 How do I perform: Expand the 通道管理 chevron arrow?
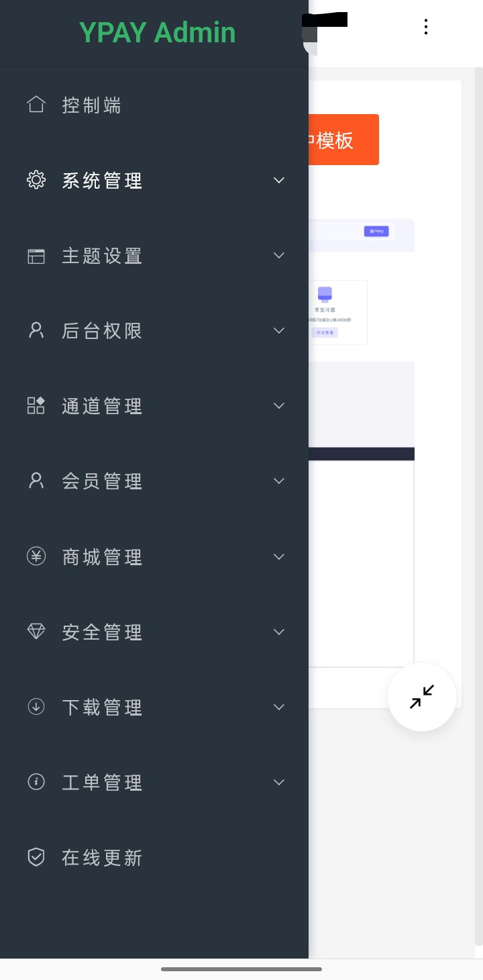point(279,405)
